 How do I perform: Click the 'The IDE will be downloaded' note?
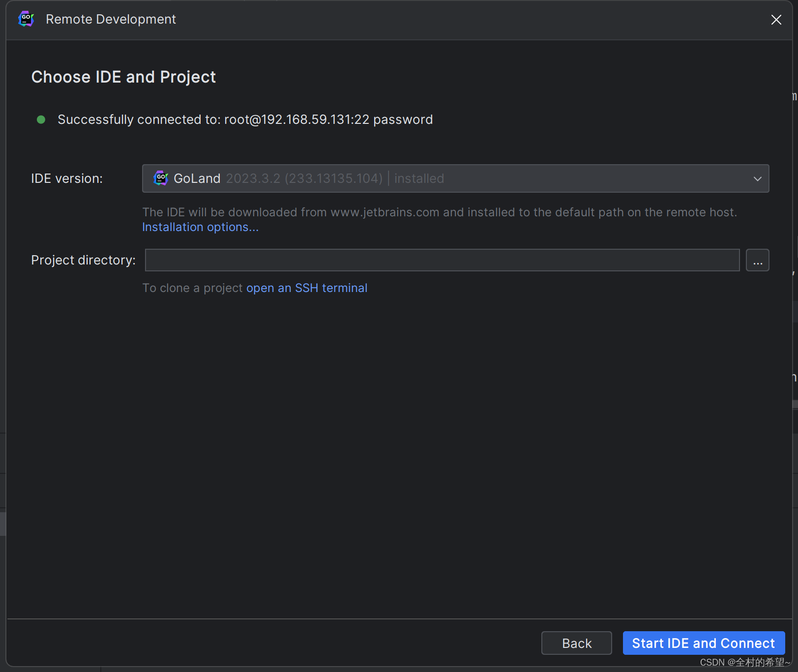click(x=440, y=212)
